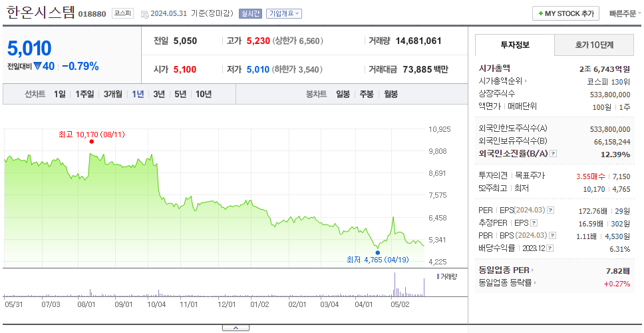Add stock with MY STOCK 추가 button
The width and height of the screenshot is (644, 333).
[x=566, y=13]
